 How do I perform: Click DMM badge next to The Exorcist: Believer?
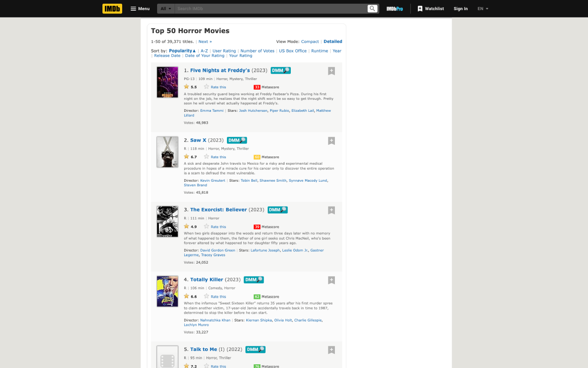coord(278,210)
